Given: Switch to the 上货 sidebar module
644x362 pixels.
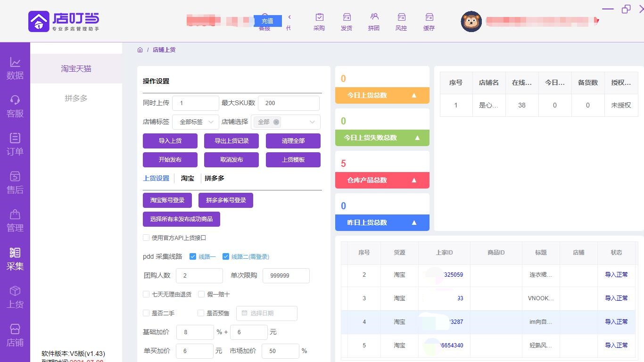Looking at the screenshot, I should pyautogui.click(x=15, y=297).
